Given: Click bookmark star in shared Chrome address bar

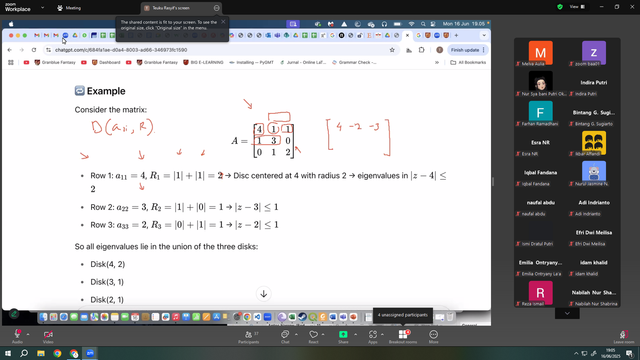Looking at the screenshot, I should point(392,50).
